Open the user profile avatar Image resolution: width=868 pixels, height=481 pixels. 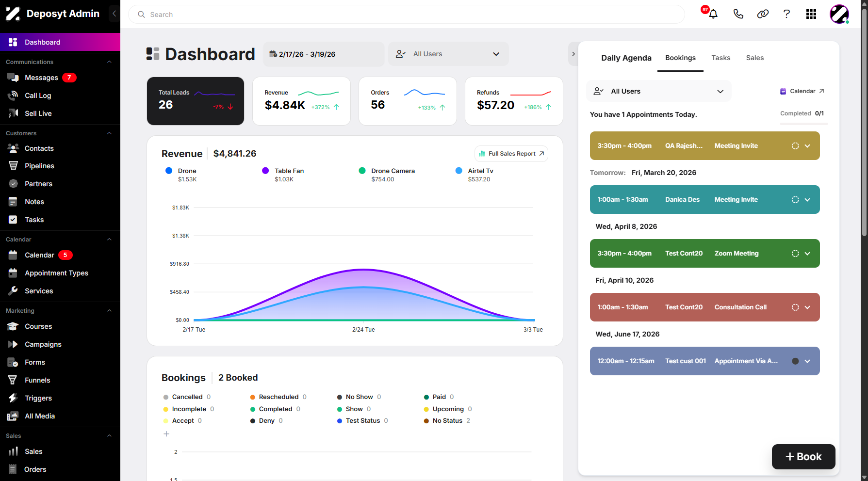pyautogui.click(x=839, y=14)
